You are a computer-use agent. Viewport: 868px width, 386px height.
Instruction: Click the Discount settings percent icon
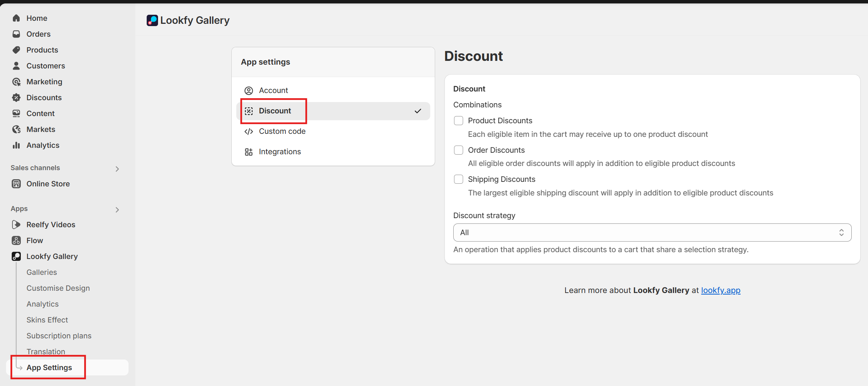click(249, 111)
